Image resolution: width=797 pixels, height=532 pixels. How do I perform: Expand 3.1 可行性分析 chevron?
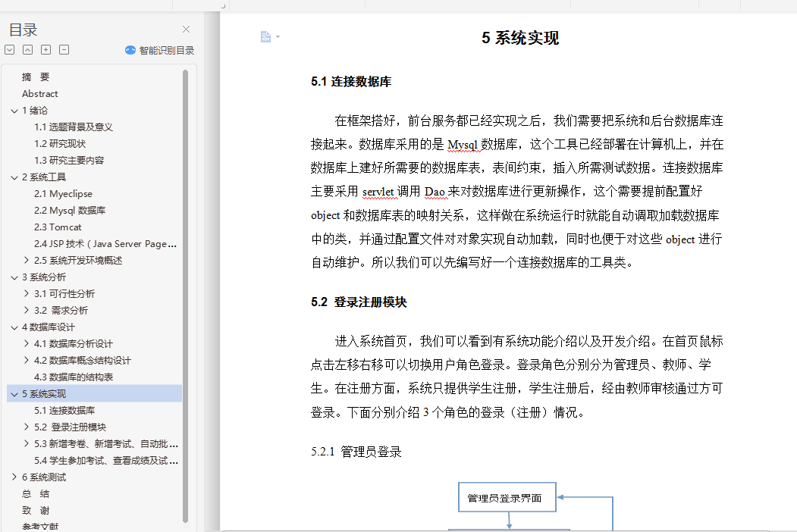[27, 293]
